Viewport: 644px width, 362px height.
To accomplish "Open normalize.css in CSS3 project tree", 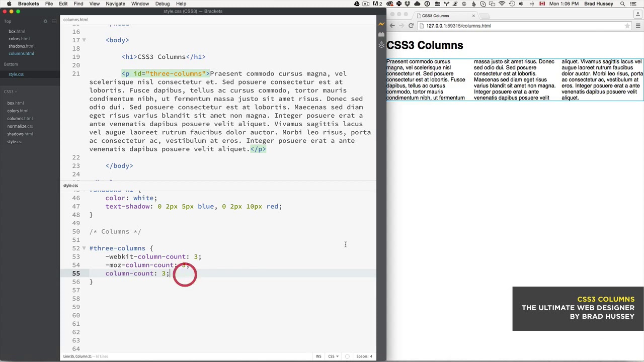I will [20, 126].
